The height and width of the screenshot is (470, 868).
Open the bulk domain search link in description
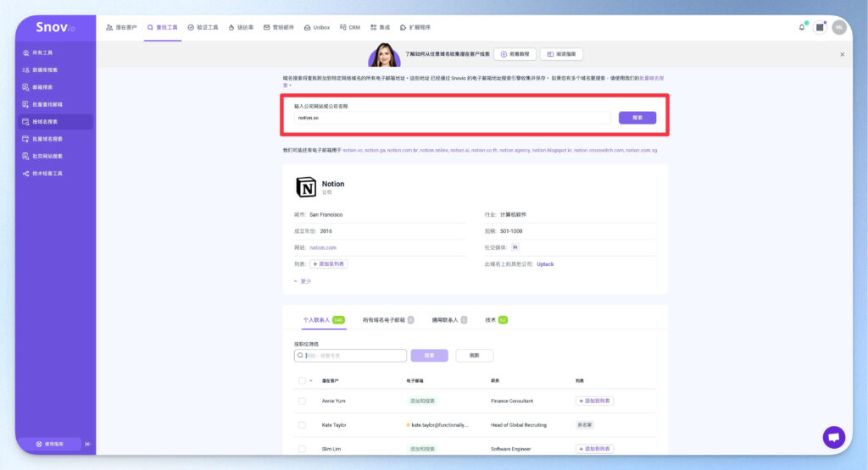pyautogui.click(x=652, y=79)
